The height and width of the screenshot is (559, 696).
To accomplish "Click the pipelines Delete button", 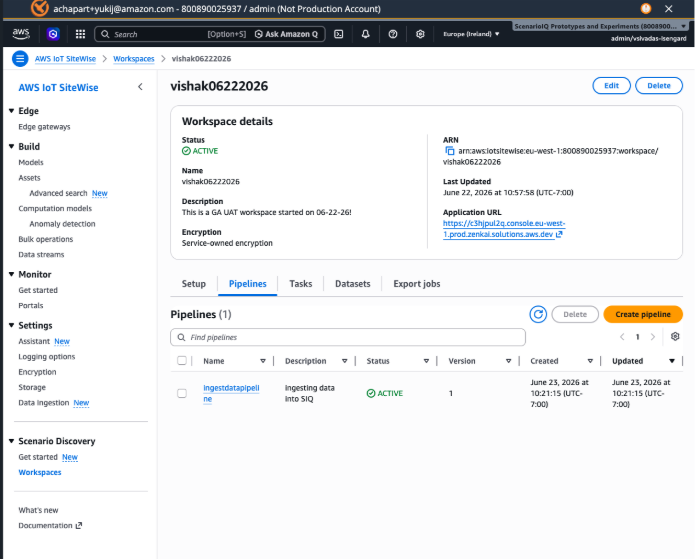I will click(575, 314).
